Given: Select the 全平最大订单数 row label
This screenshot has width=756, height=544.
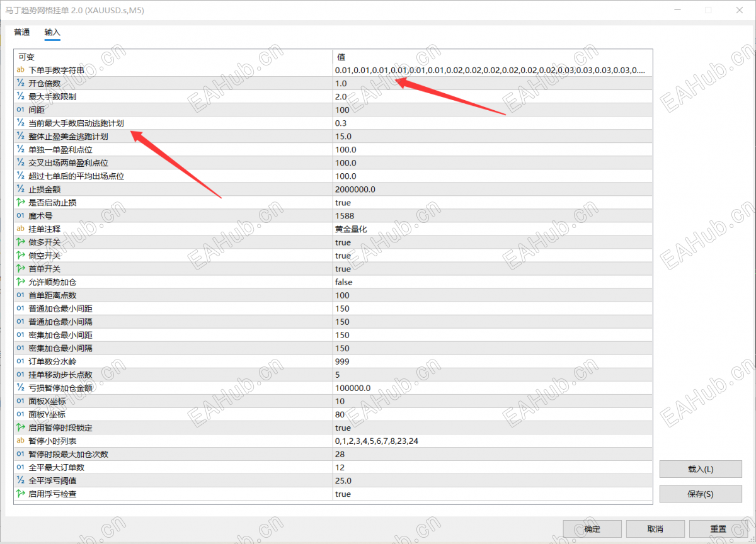Looking at the screenshot, I should pyautogui.click(x=57, y=467).
